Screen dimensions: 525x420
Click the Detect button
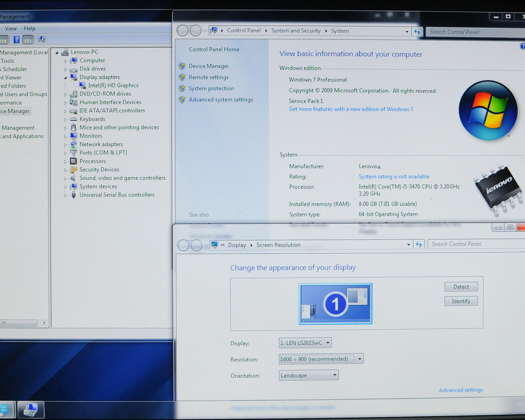[x=461, y=287]
